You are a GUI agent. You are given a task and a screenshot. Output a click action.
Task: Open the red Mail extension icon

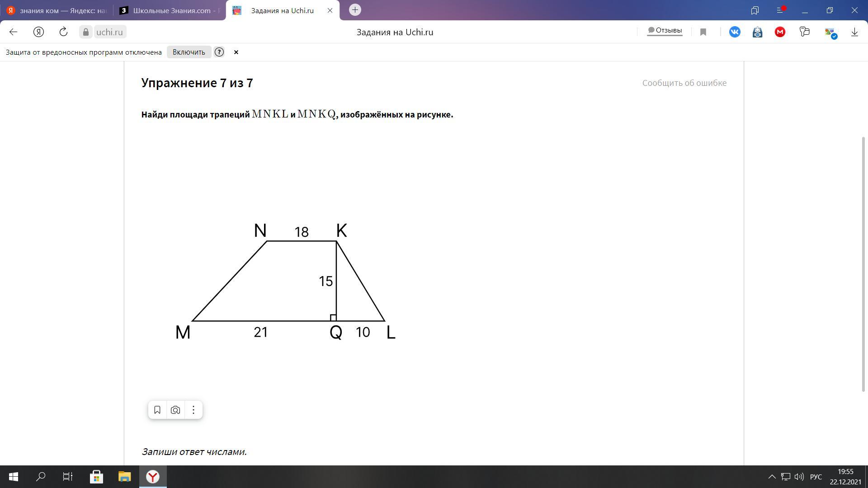(x=780, y=32)
